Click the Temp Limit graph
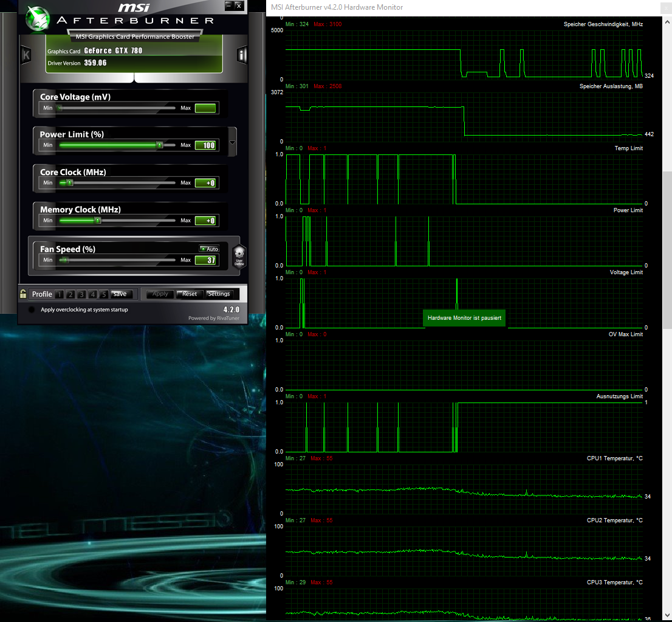The width and height of the screenshot is (672, 622). (464, 179)
